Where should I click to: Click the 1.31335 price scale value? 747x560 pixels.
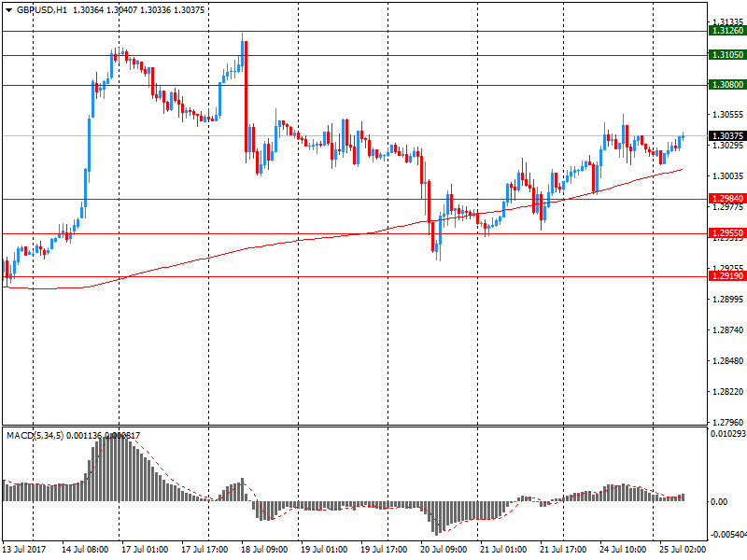[728, 21]
